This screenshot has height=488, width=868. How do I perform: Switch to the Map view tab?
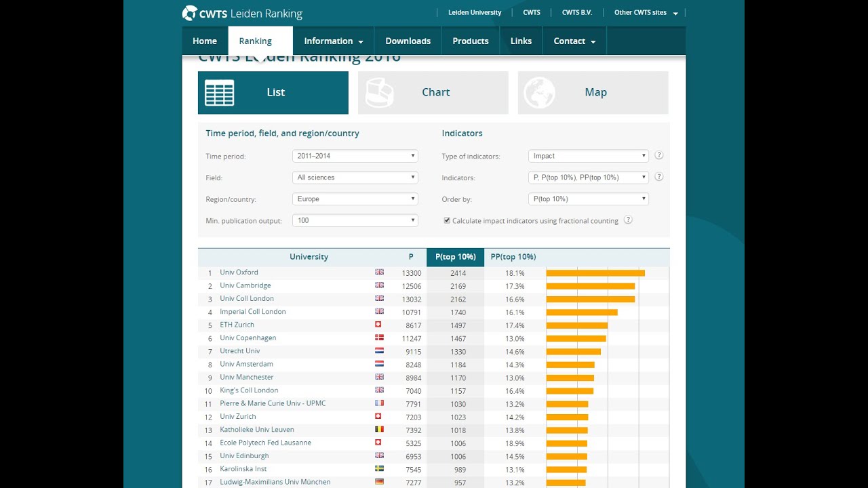[x=593, y=93]
